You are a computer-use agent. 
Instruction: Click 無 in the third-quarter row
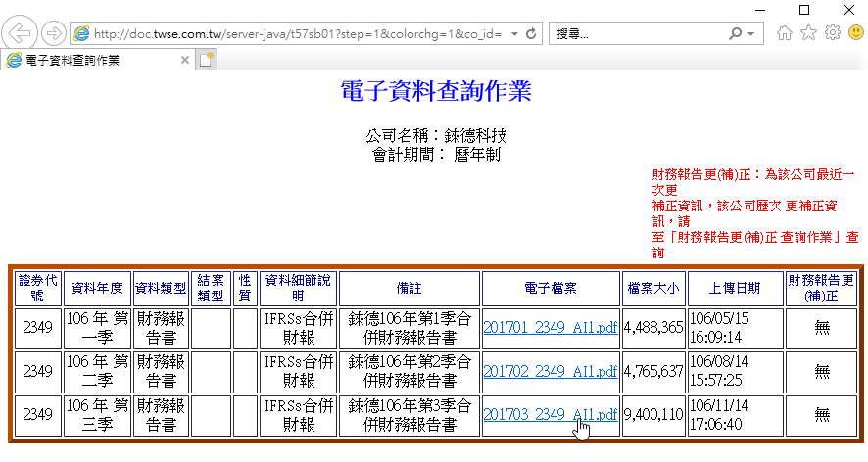click(x=822, y=415)
